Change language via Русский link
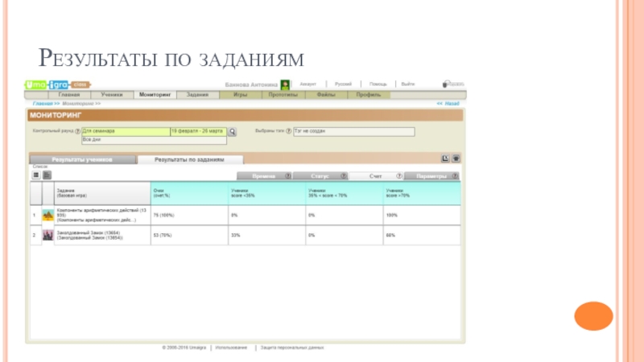The width and height of the screenshot is (644, 362). pyautogui.click(x=344, y=84)
